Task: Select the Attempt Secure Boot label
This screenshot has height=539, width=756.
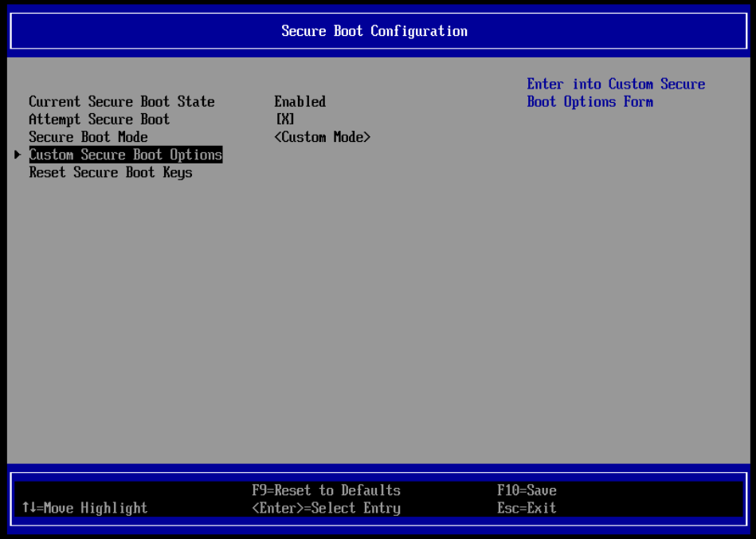Action: (99, 120)
